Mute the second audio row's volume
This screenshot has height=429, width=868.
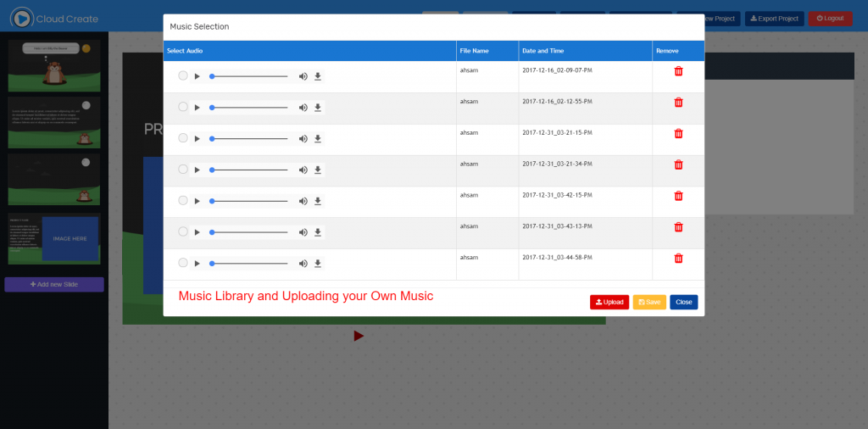tap(303, 108)
